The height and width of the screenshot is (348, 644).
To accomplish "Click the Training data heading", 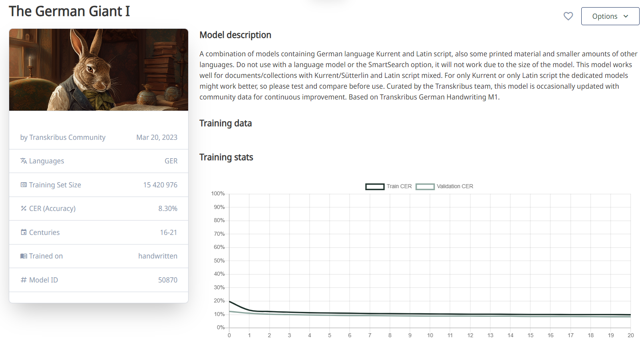I will (225, 123).
